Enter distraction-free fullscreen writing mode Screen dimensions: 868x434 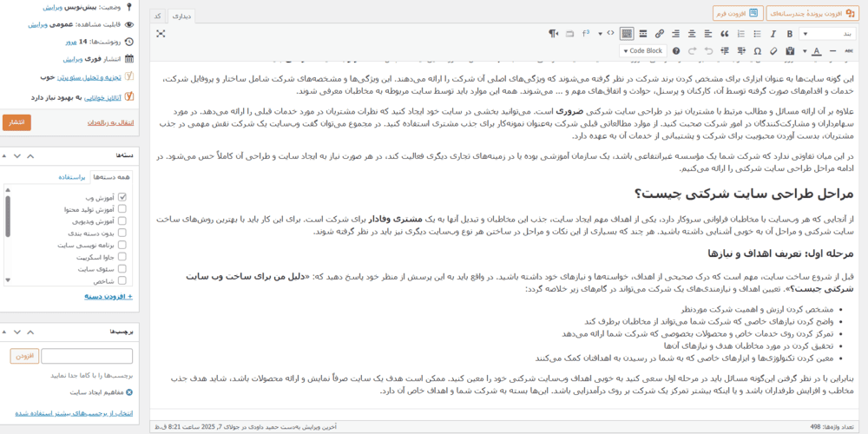pyautogui.click(x=161, y=34)
